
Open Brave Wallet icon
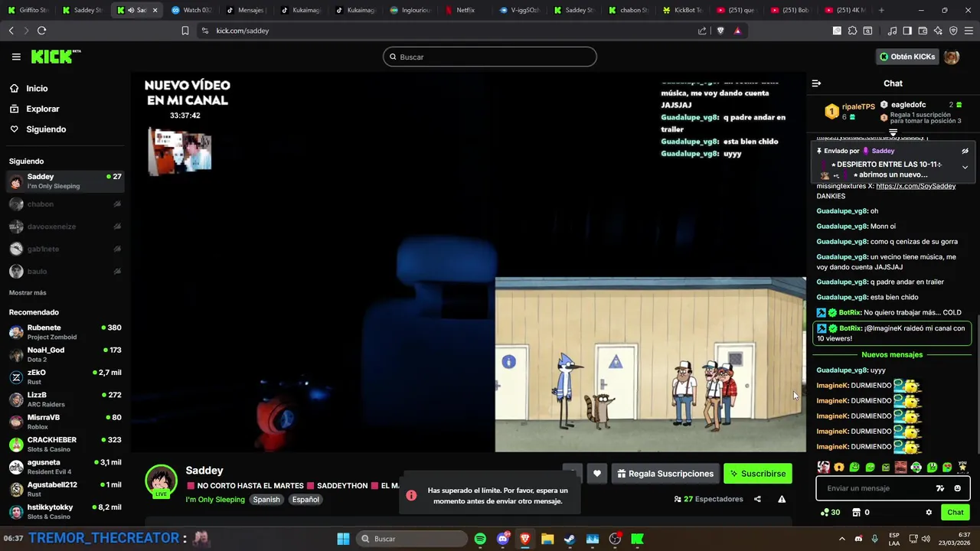(923, 31)
